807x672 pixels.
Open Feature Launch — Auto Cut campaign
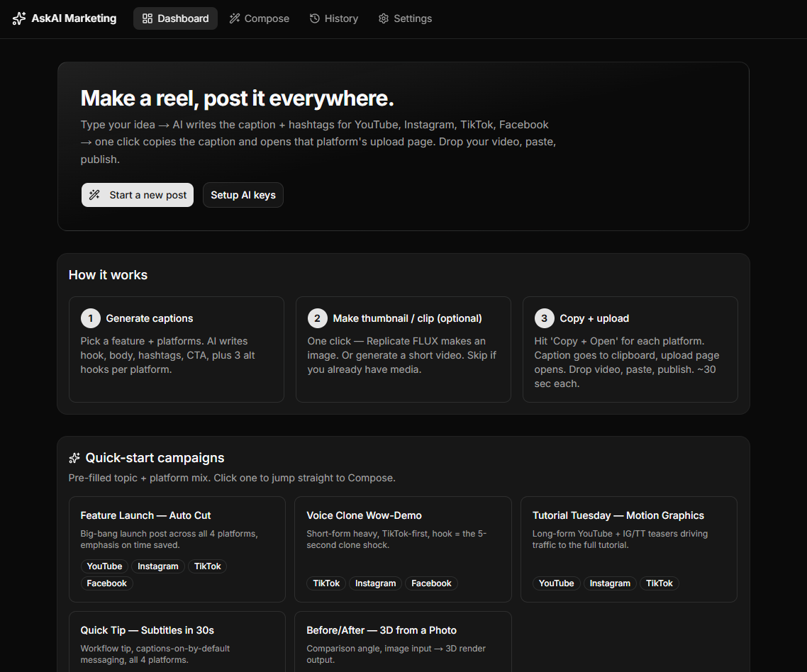(177, 549)
